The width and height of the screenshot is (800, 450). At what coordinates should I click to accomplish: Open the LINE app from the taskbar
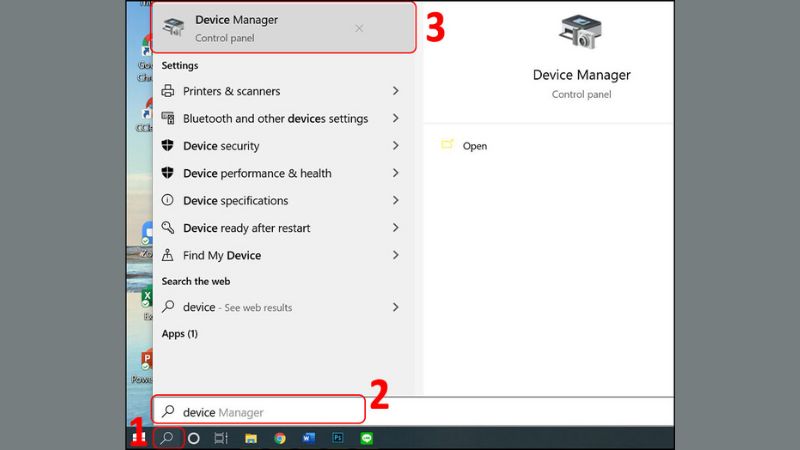click(x=366, y=438)
